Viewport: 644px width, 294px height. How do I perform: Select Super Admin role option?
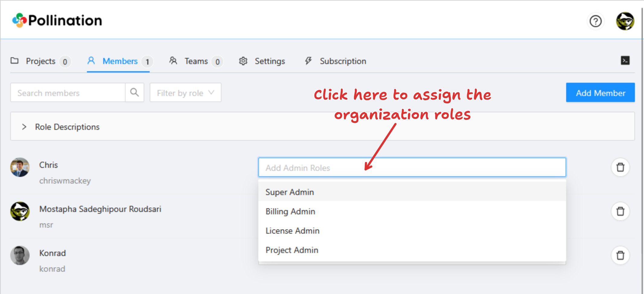tap(290, 192)
